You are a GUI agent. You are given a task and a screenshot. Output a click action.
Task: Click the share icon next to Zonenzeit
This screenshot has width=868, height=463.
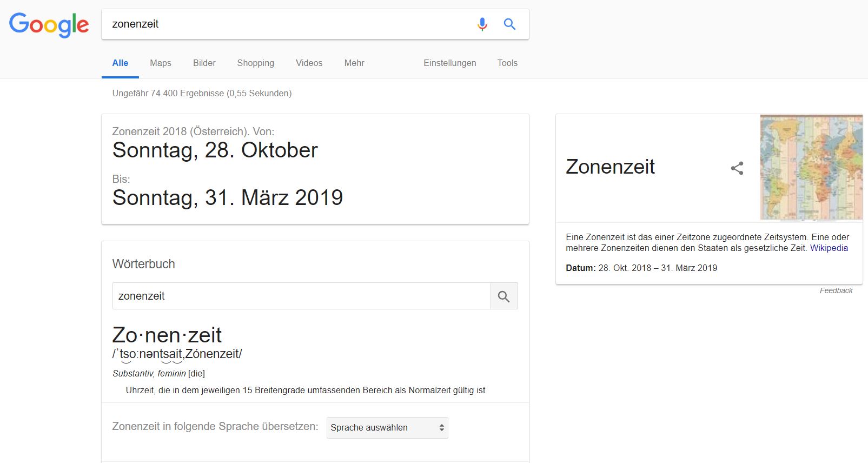click(x=737, y=168)
